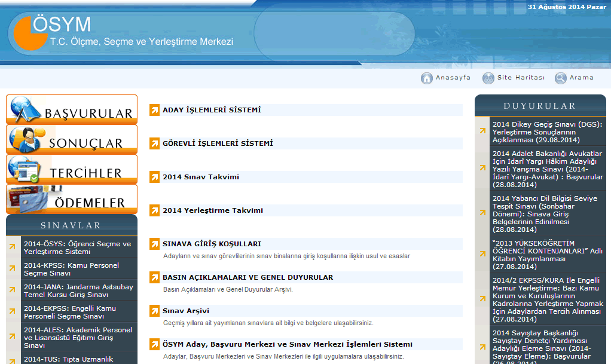Screen dimensions: 611x364
Task: Click the Site Haritası icon
Action: [x=488, y=78]
